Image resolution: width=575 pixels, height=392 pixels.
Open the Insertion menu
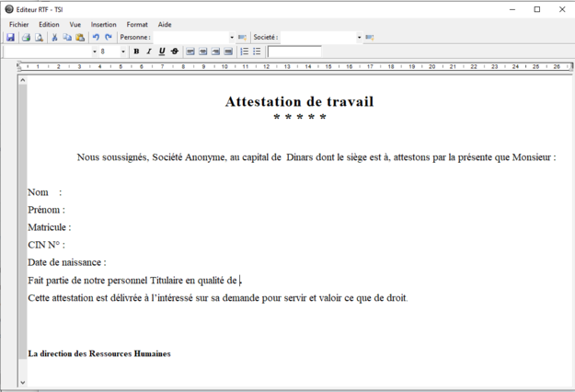103,25
